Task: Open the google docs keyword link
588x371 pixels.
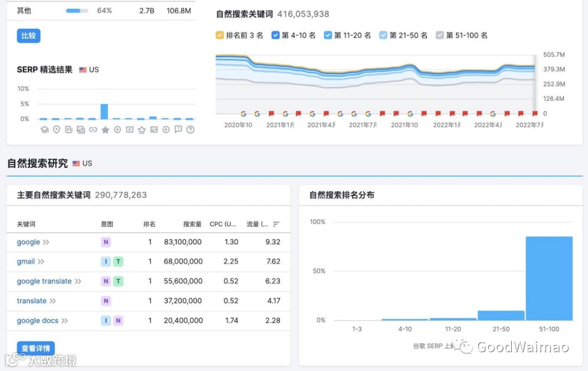Action: [x=38, y=321]
